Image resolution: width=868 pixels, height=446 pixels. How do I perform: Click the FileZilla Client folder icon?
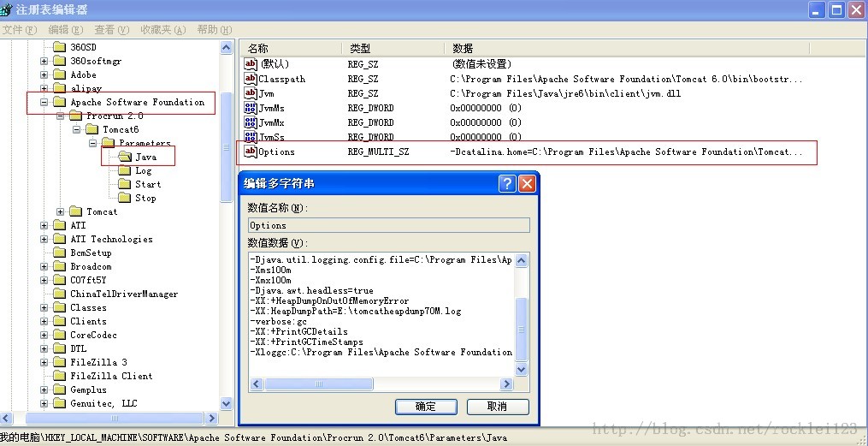coord(59,376)
